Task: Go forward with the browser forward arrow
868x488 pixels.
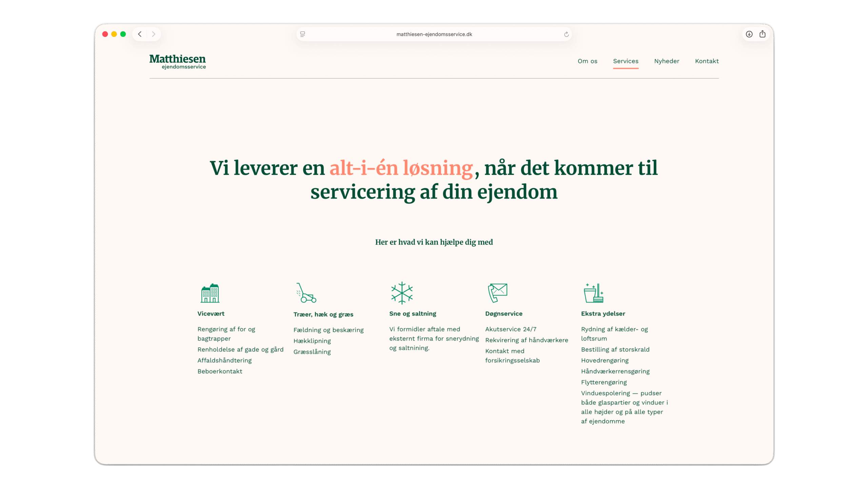Action: (154, 34)
